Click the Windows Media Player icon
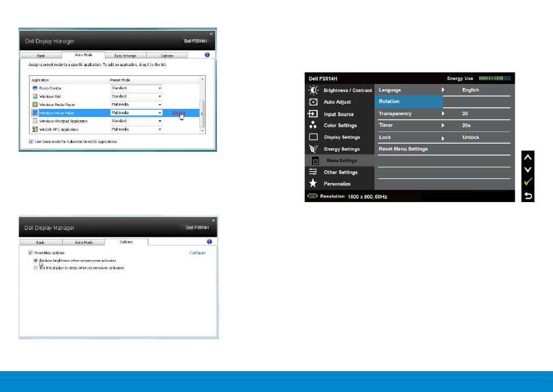The height and width of the screenshot is (392, 553). click(x=35, y=105)
